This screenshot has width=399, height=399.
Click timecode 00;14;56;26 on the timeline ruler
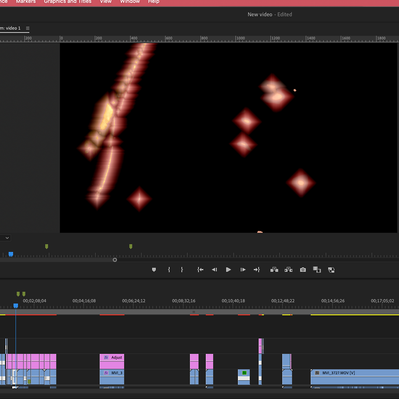pyautogui.click(x=333, y=301)
